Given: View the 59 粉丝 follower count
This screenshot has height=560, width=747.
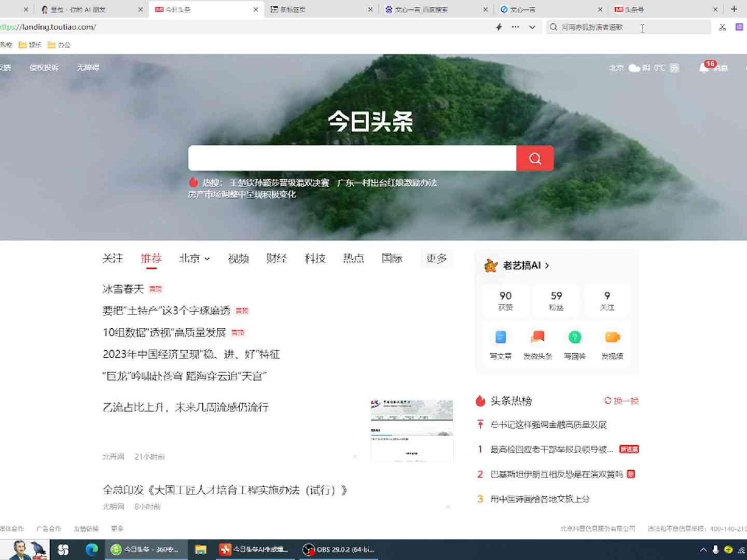Looking at the screenshot, I should point(556,300).
